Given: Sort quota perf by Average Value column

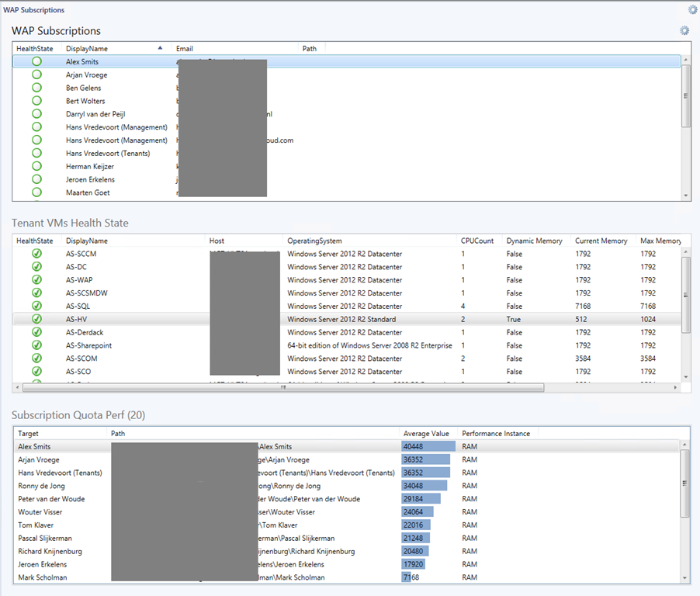Looking at the screenshot, I should point(426,434).
